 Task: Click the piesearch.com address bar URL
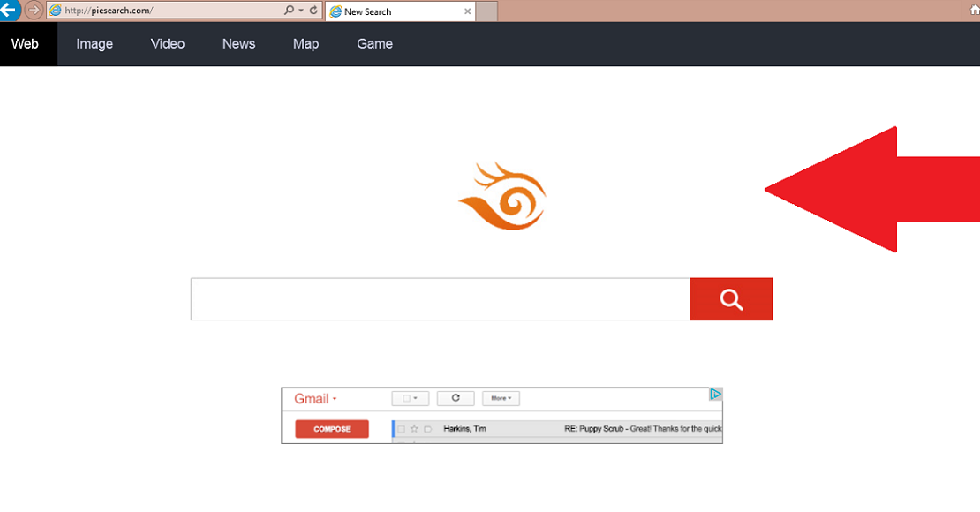tap(109, 11)
